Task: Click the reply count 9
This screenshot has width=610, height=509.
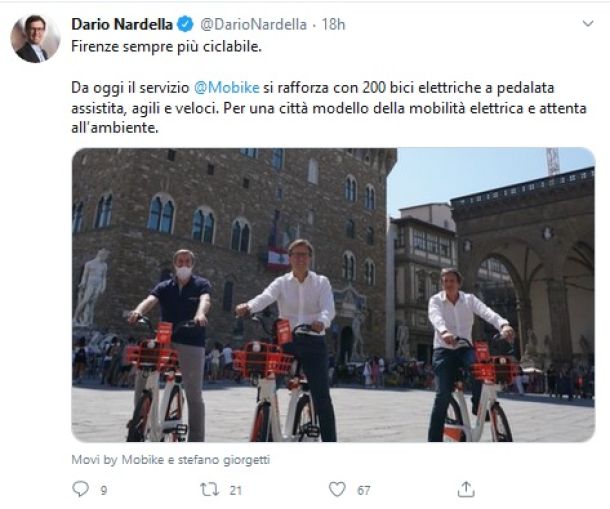Action: [104, 490]
